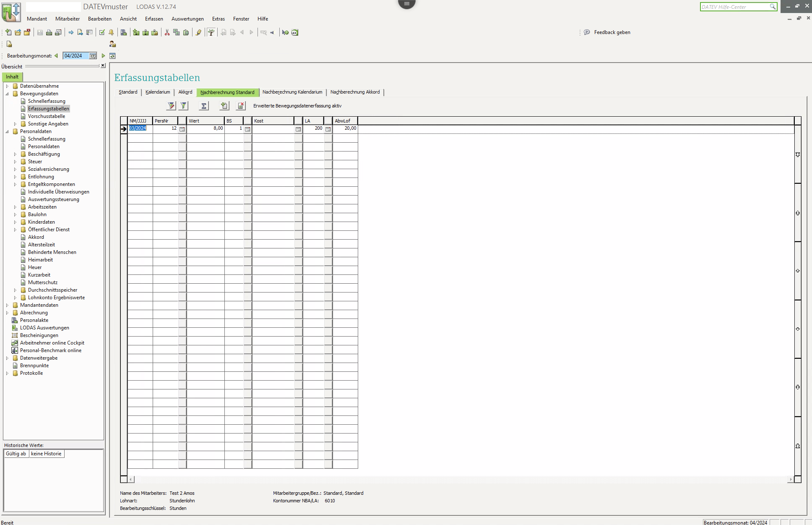Viewport: 812px width, 525px height.
Task: Click the print preview icon in toolbar
Action: [x=58, y=32]
